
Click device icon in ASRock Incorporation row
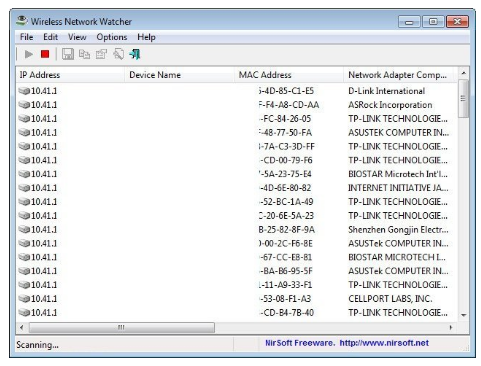coord(24,105)
